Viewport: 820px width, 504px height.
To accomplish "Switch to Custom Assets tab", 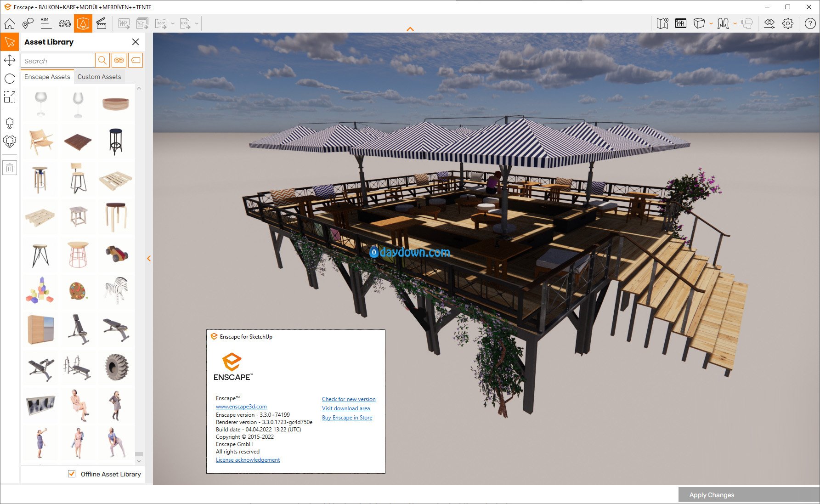I will click(x=99, y=77).
